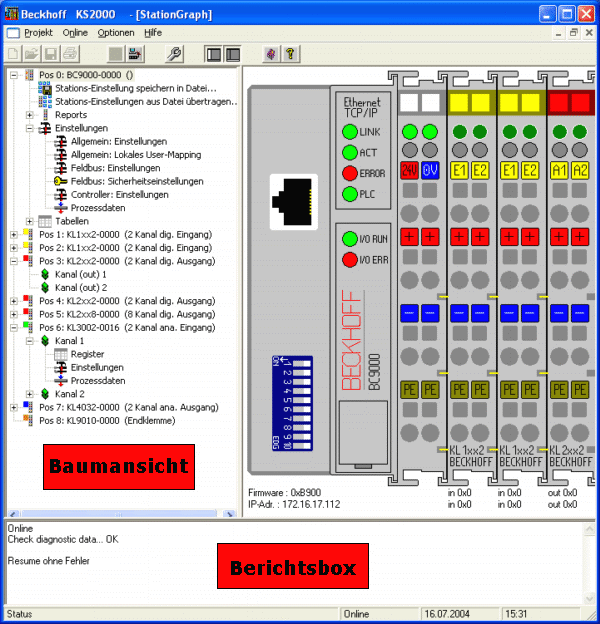Click key icon of Feldbus: Sicherheitseinstellungen

(60, 181)
